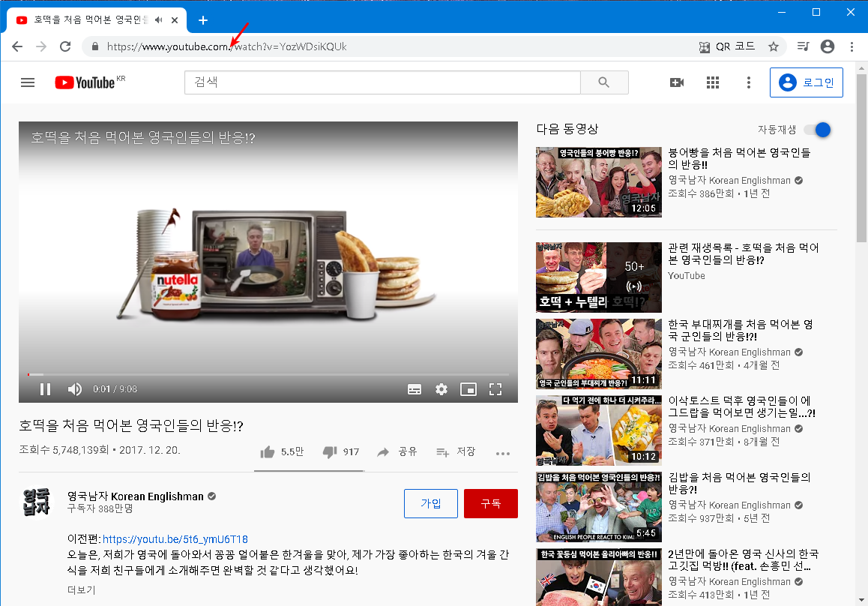Open the YouTube apps grid icon
The height and width of the screenshot is (606, 868).
(x=713, y=82)
